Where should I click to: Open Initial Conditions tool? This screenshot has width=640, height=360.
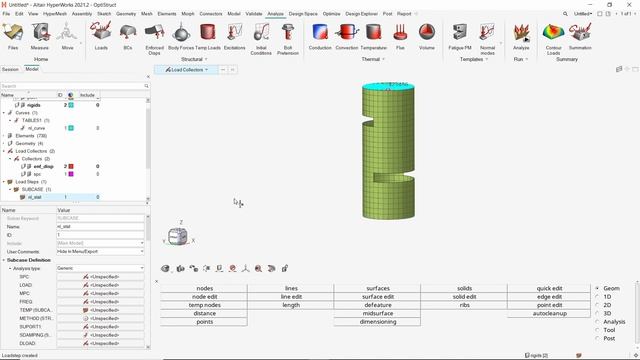coord(261,39)
